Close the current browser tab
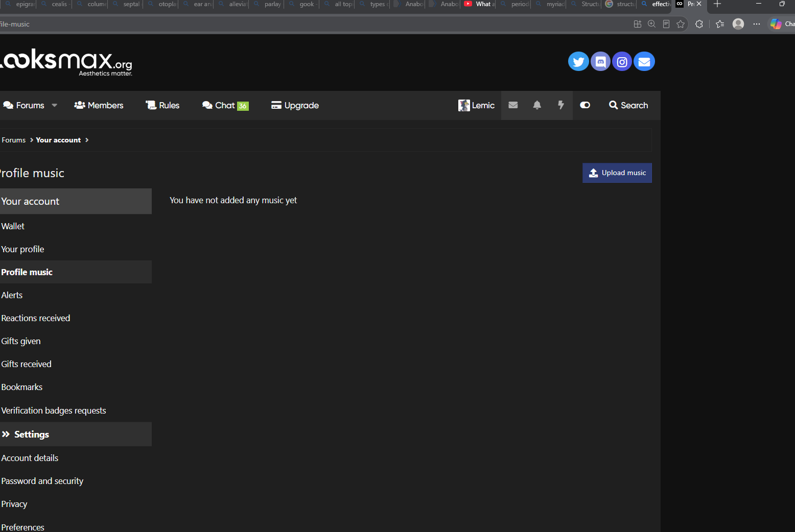This screenshot has height=532, width=795. coord(699,4)
